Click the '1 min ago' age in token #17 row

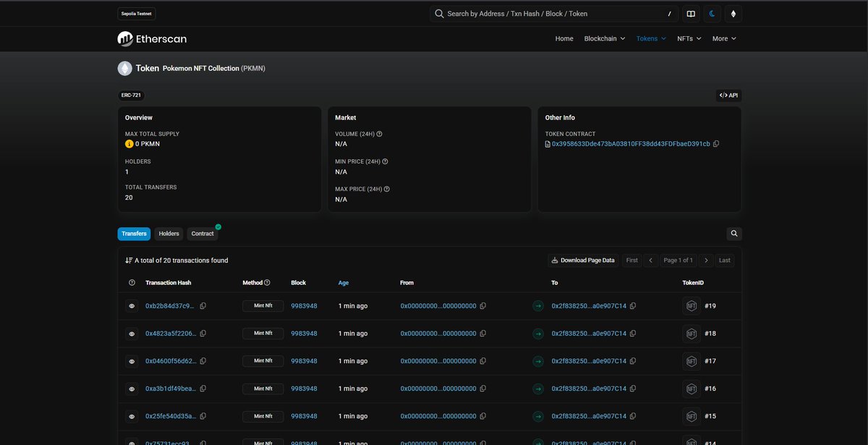[x=353, y=361]
